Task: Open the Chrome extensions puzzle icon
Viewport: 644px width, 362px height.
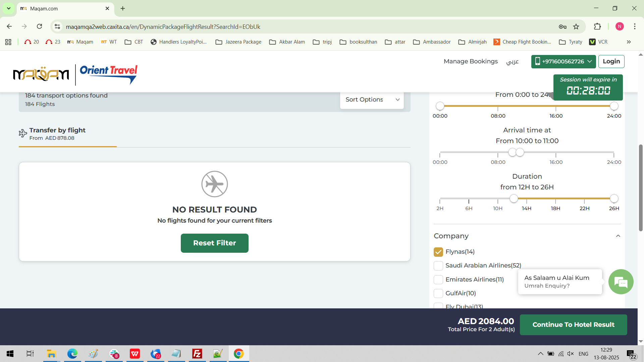Action: 597,27
